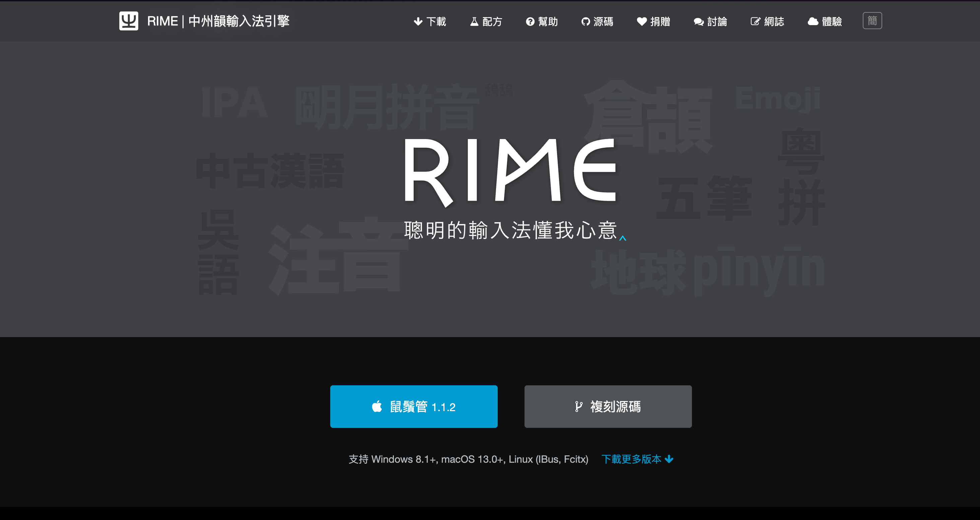Open the 討論 menu item
980x520 pixels.
(x=710, y=22)
